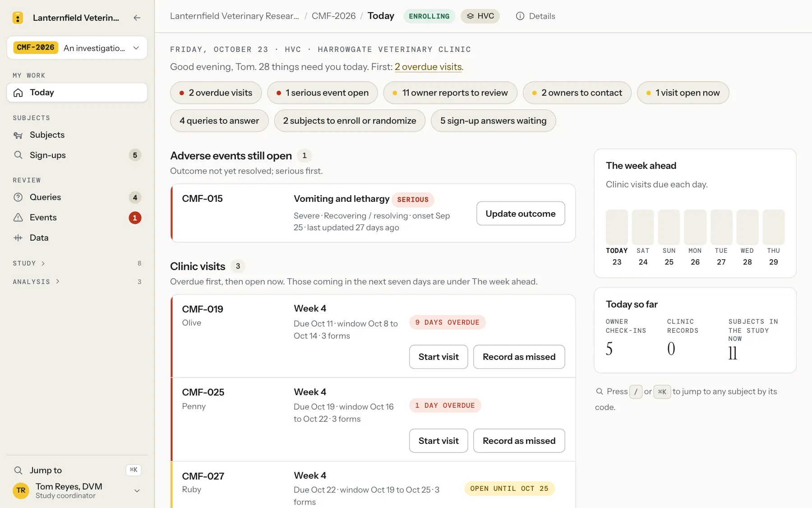
Task: Click the HVC site layers chip
Action: pos(480,16)
